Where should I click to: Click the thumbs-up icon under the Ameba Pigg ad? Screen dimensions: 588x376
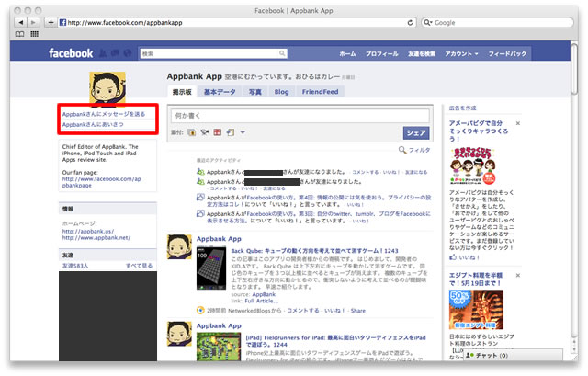(453, 257)
